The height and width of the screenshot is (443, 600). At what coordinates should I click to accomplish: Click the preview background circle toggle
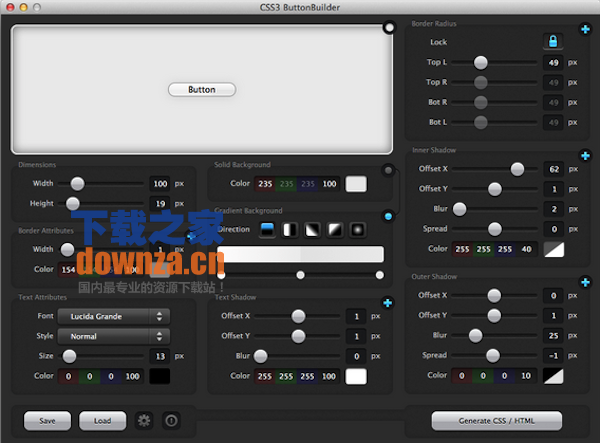pos(389,28)
